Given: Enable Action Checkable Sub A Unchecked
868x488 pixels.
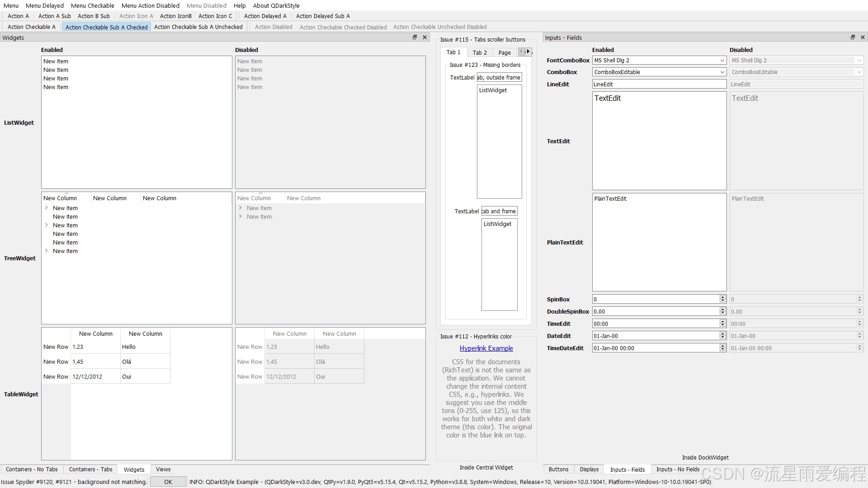Looking at the screenshot, I should pyautogui.click(x=198, y=27).
